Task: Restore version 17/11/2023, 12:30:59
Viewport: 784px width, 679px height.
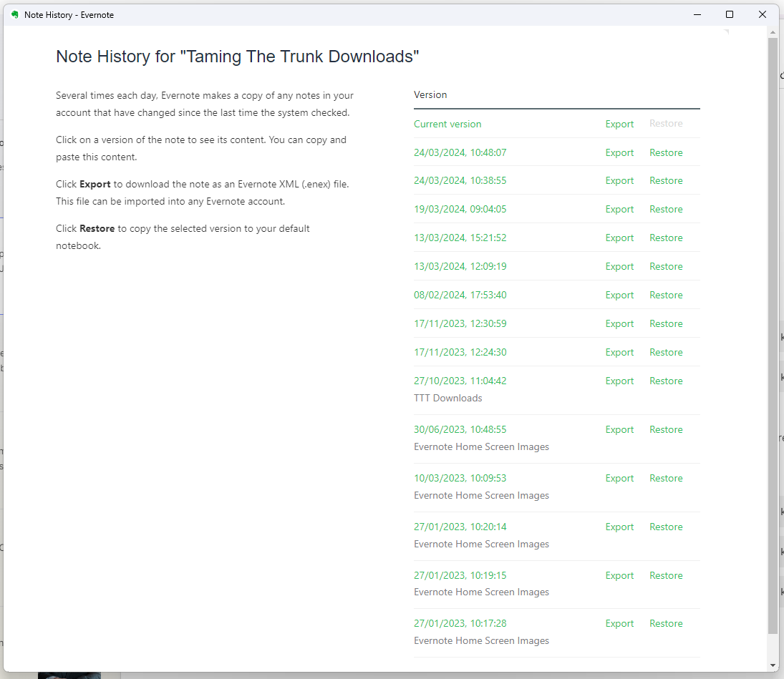Action: coord(665,324)
